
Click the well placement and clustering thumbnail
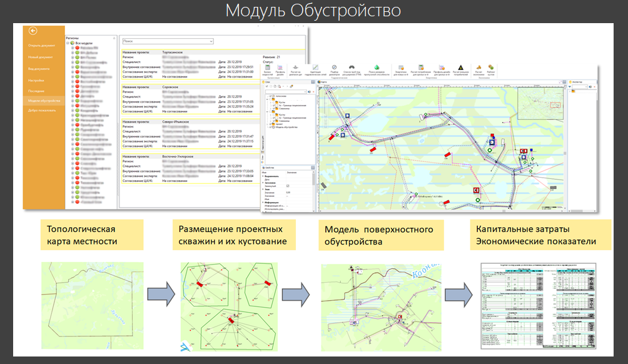tap(229, 306)
